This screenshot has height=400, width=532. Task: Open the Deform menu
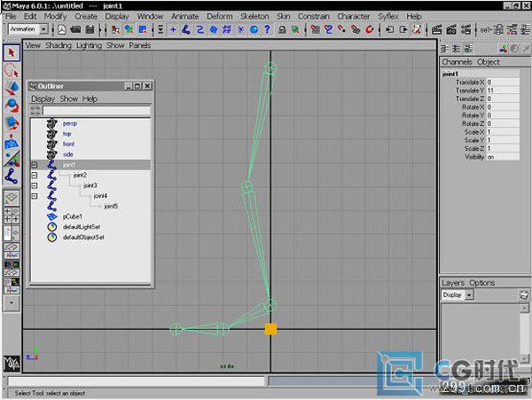click(220, 16)
